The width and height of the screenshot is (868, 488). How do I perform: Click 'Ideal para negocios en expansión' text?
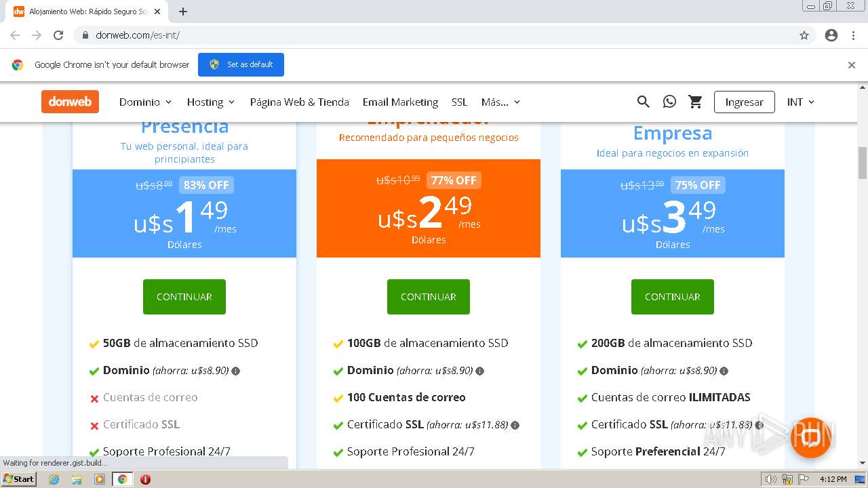(673, 153)
